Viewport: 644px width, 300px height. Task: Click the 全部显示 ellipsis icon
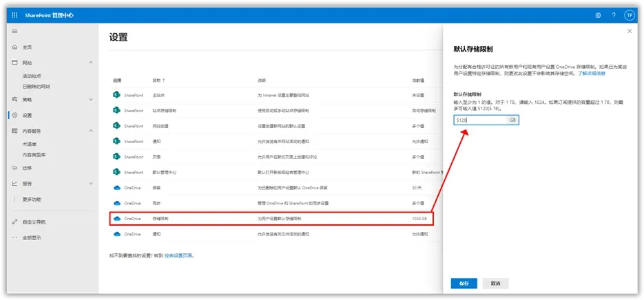click(14, 237)
